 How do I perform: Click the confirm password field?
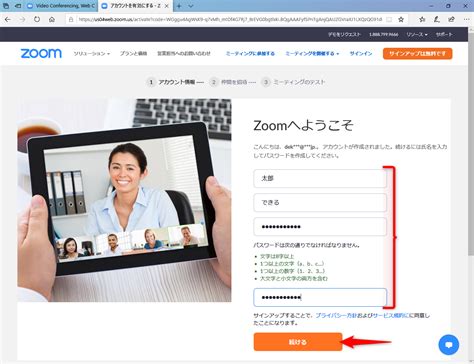coord(320,297)
